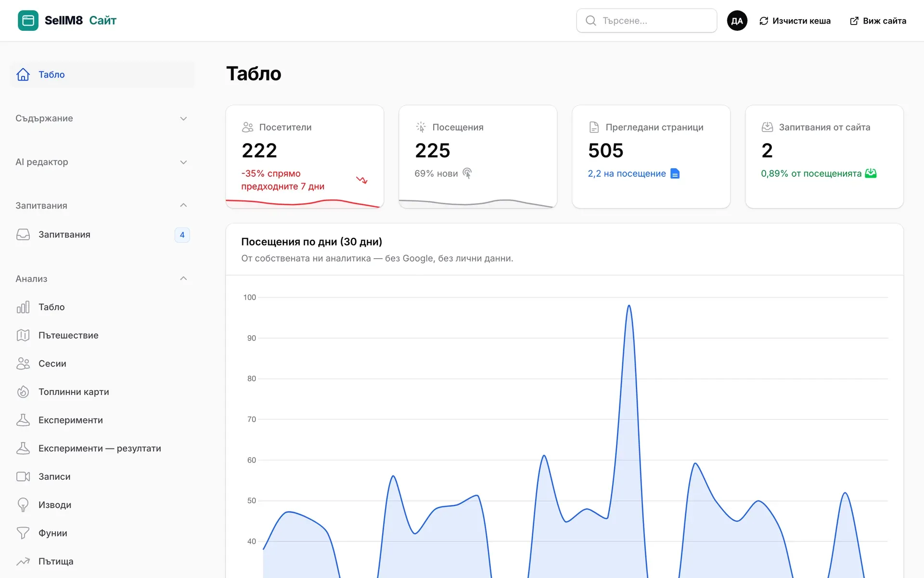Viewport: 924px width, 578px height.
Task: Click the Сесии users icon
Action: pyautogui.click(x=23, y=364)
